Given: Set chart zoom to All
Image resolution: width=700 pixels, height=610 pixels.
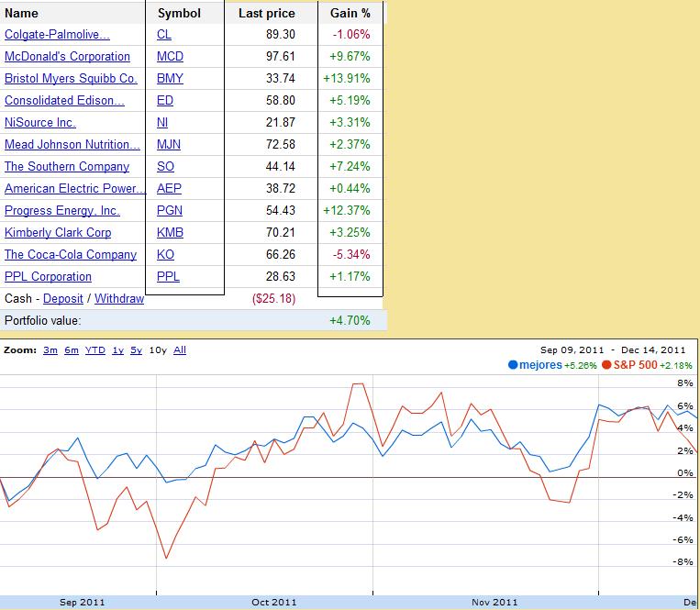Looking at the screenshot, I should point(180,350).
